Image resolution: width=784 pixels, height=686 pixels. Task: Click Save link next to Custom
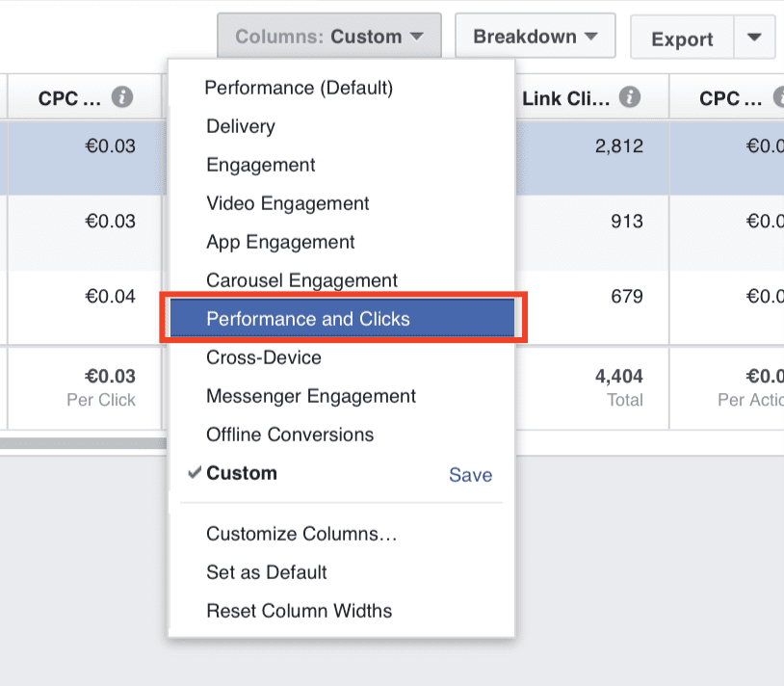point(470,474)
